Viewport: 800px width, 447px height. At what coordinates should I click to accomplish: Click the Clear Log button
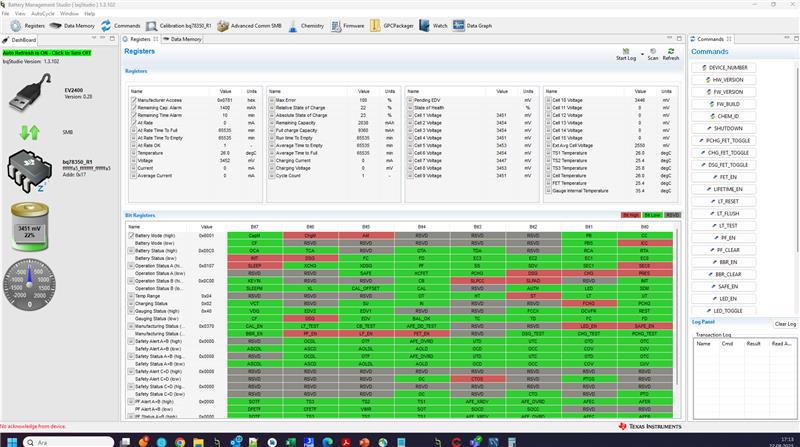[x=785, y=324]
